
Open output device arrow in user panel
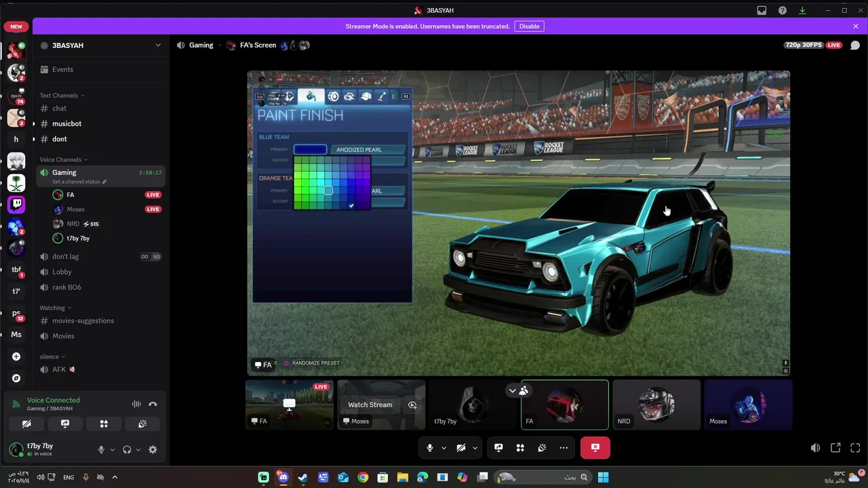click(x=138, y=449)
